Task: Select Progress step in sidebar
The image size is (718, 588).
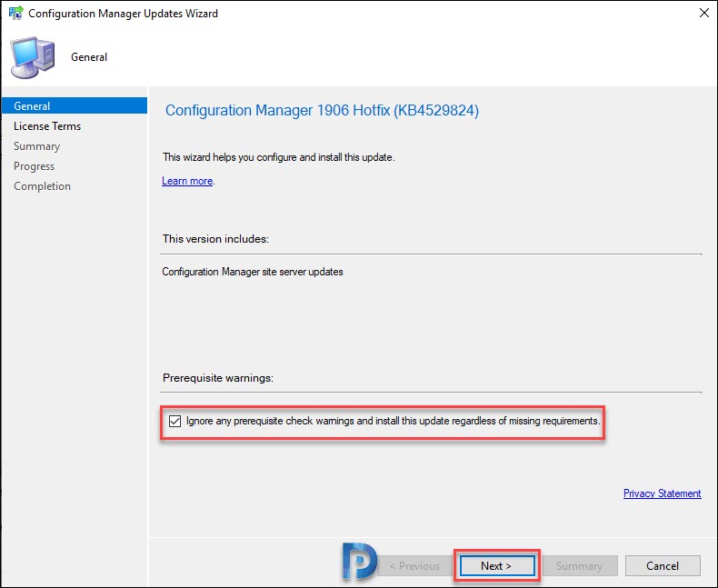Action: (x=34, y=166)
